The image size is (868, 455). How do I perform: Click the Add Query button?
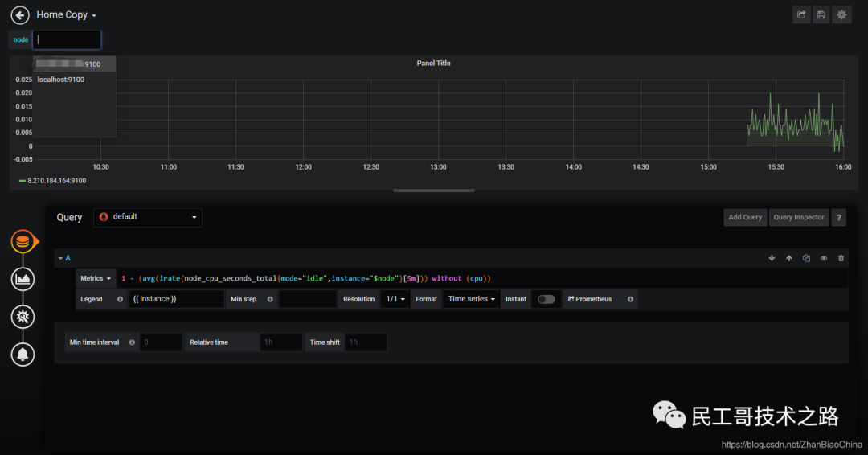[x=745, y=217]
